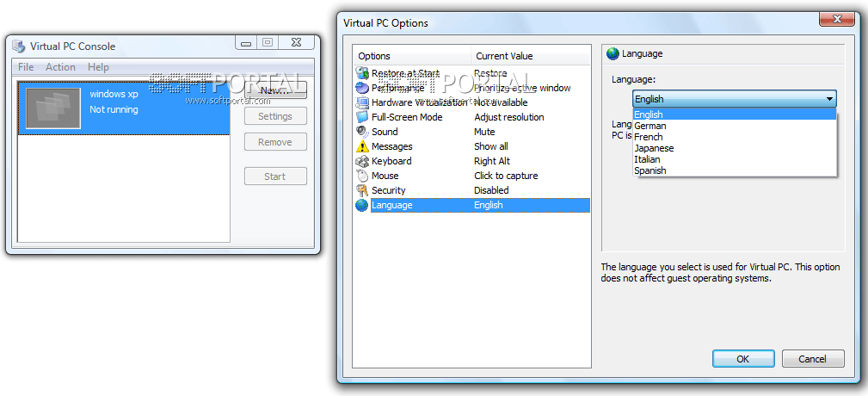868x396 pixels.
Task: Confirm options with the OK button
Action: click(743, 359)
